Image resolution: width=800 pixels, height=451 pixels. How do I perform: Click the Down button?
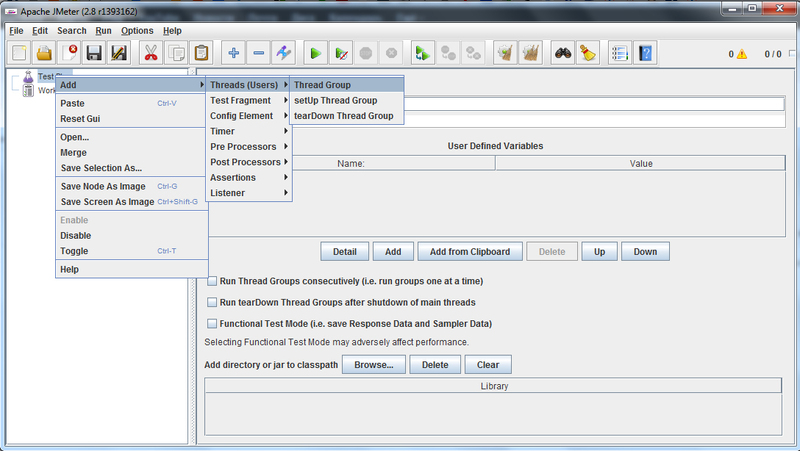click(645, 252)
